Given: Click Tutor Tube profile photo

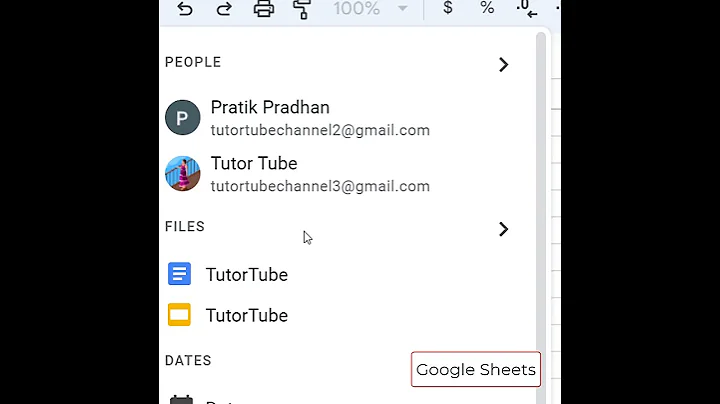Looking at the screenshot, I should click(x=183, y=174).
